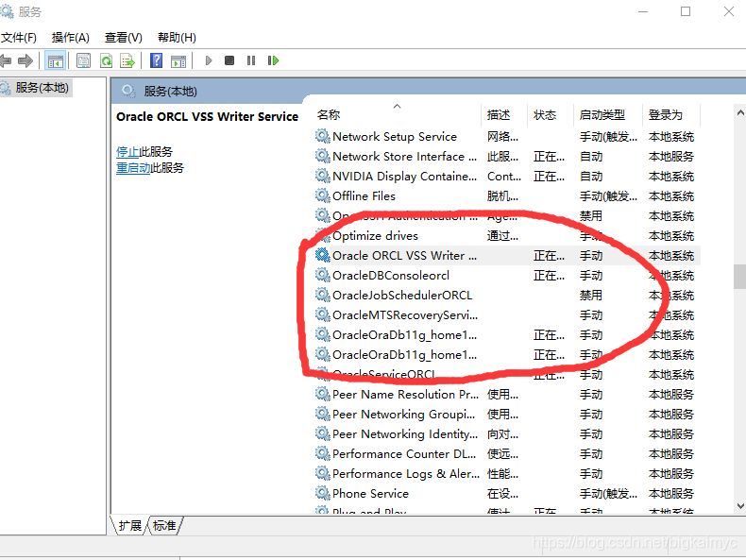
Task: Open the 文件(F) menu
Action: pos(19,38)
